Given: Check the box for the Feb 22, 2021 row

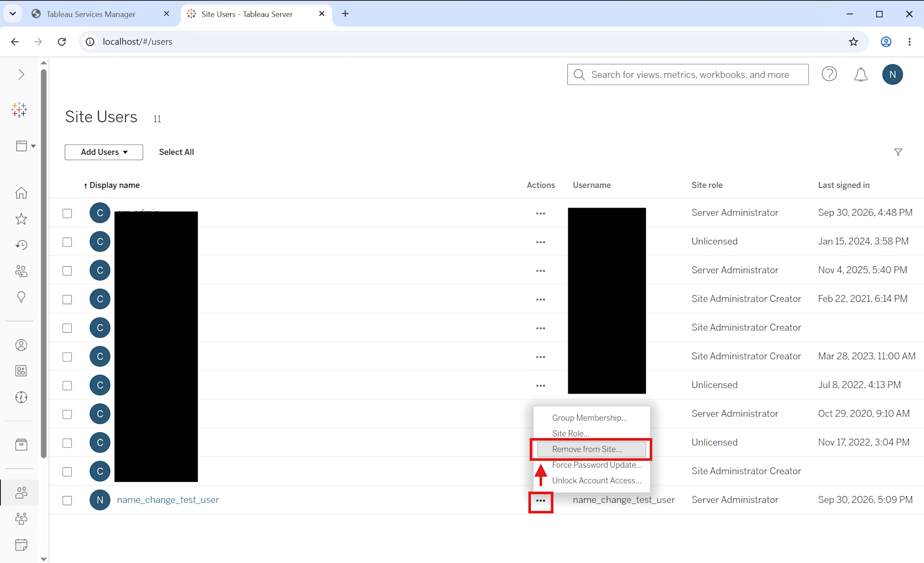Looking at the screenshot, I should tap(67, 299).
